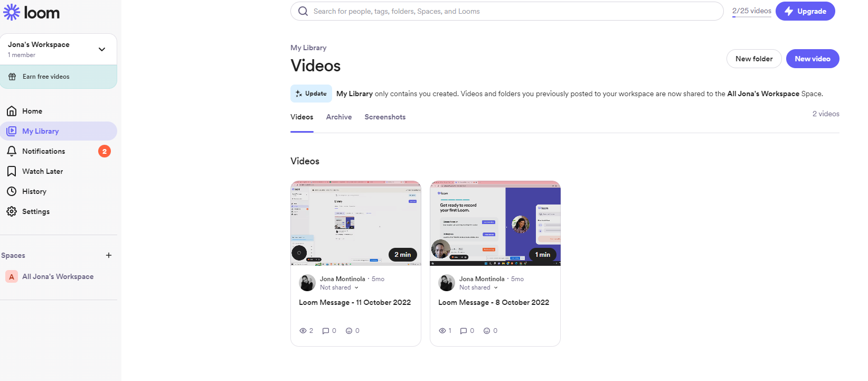Click the A avatar for All Jona's Workspace
Viewport: 868px width, 381px height.
[12, 276]
